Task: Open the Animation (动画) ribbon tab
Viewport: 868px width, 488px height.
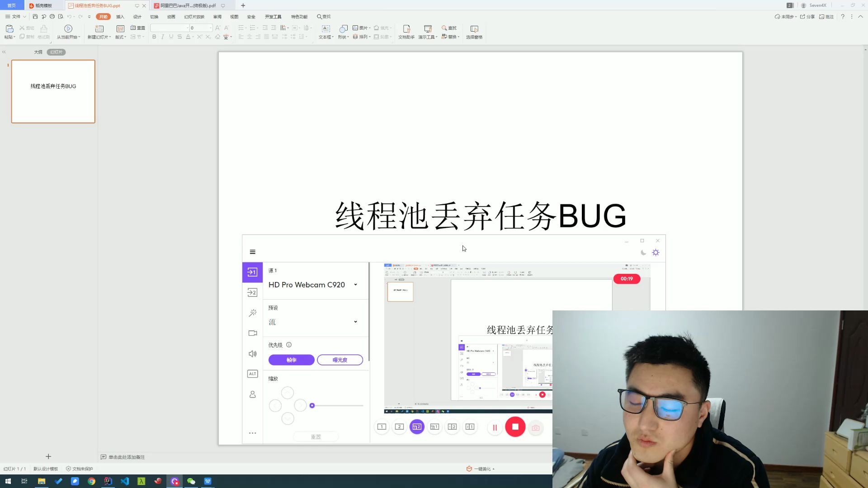Action: tap(171, 17)
